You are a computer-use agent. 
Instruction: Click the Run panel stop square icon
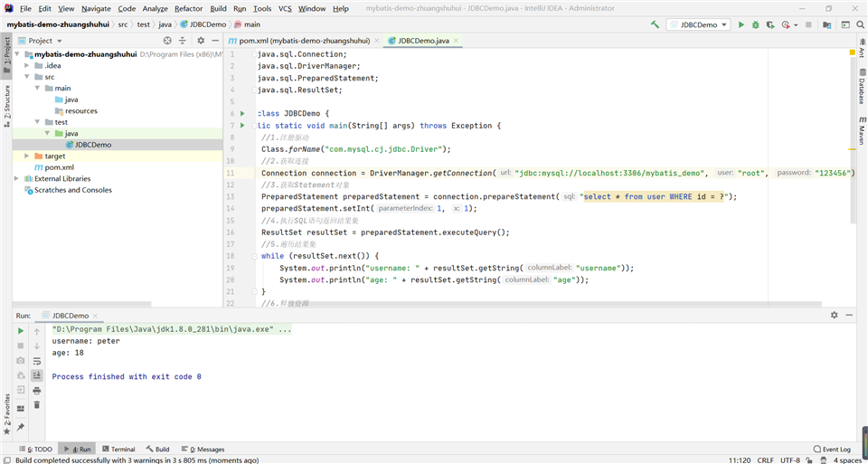coord(21,346)
